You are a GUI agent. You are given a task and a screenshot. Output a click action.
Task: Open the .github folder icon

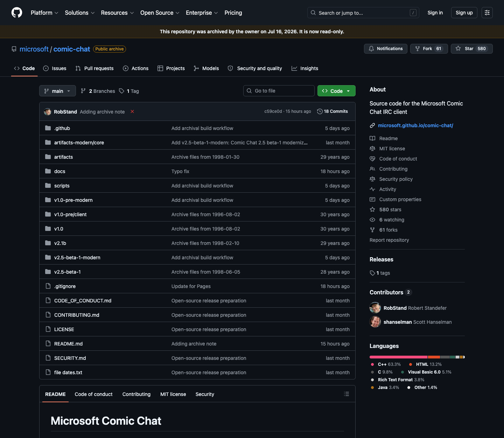point(48,128)
